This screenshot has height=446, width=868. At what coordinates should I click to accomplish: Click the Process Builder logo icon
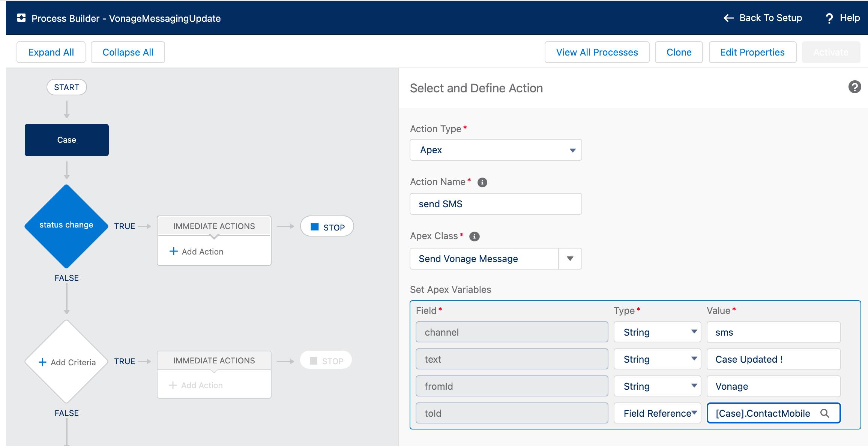[21, 18]
